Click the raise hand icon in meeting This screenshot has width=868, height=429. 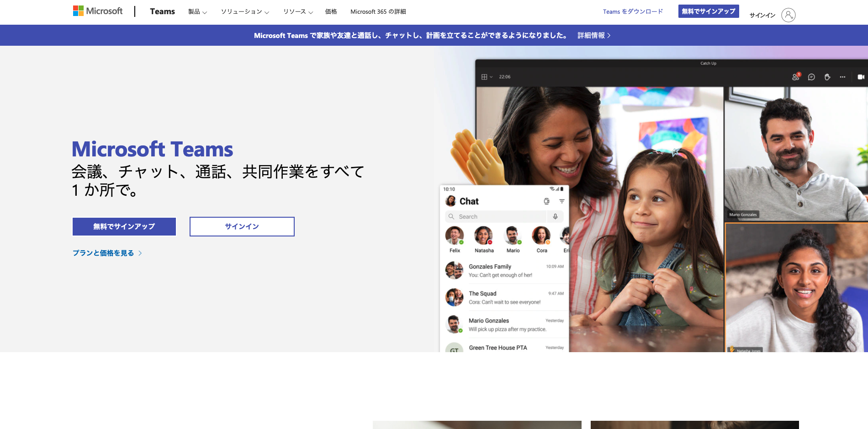(x=827, y=77)
